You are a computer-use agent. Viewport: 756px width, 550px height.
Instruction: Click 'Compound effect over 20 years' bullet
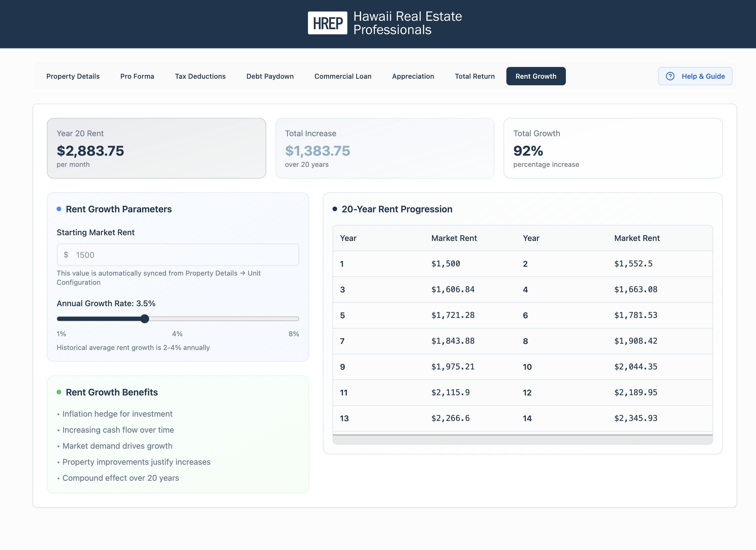click(121, 478)
